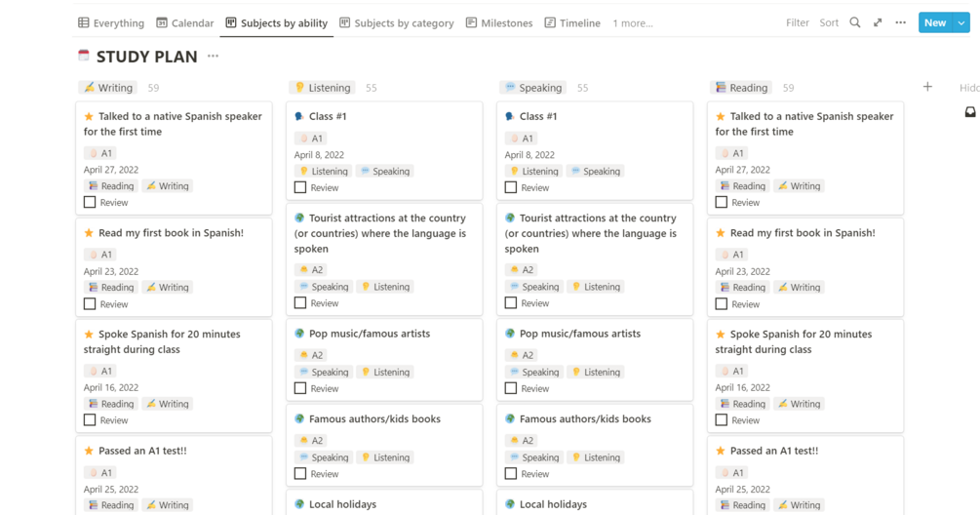Click date April 23, 2022 in Reading column
The height and width of the screenshot is (515, 980).
pyautogui.click(x=742, y=271)
